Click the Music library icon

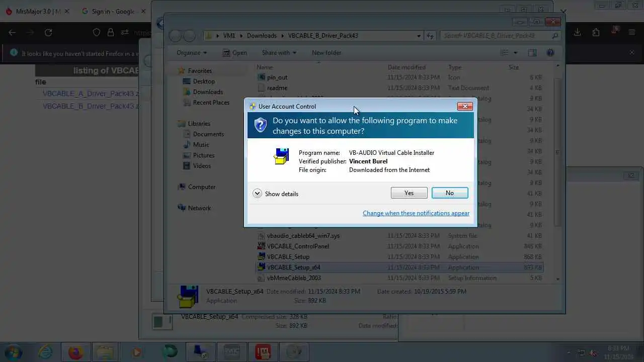(187, 145)
